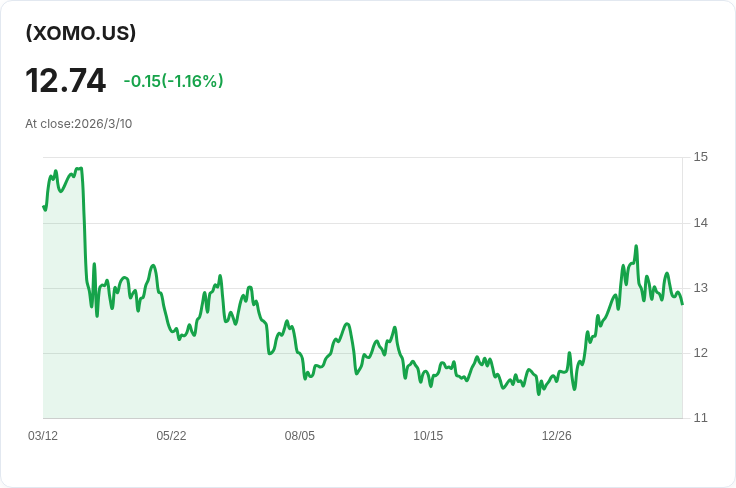Click the 13 value on the price axis
This screenshot has width=736, height=488.
(x=701, y=288)
